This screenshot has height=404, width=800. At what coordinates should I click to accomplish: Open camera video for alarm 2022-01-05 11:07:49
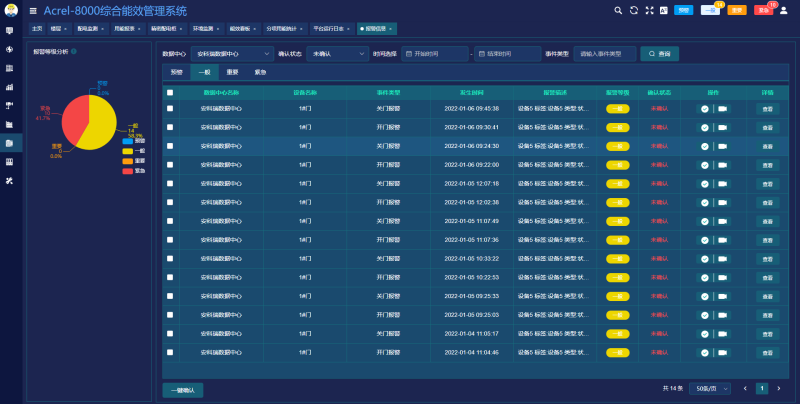click(722, 221)
